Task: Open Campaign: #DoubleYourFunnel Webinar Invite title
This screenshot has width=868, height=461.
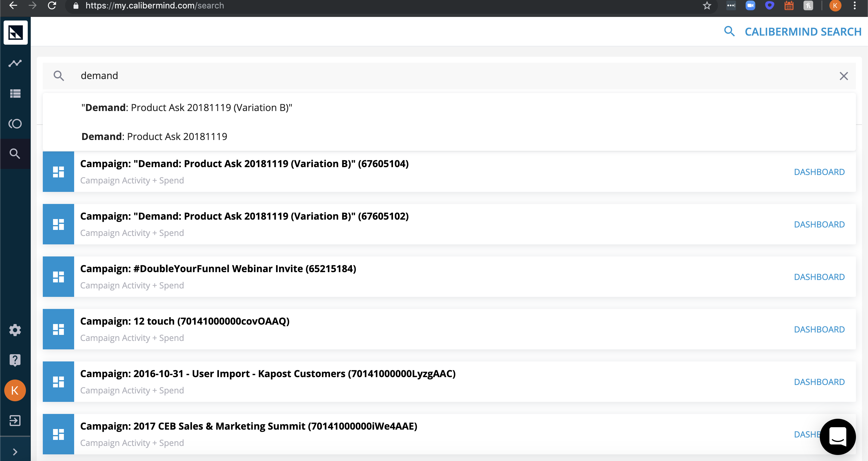Action: pyautogui.click(x=218, y=269)
